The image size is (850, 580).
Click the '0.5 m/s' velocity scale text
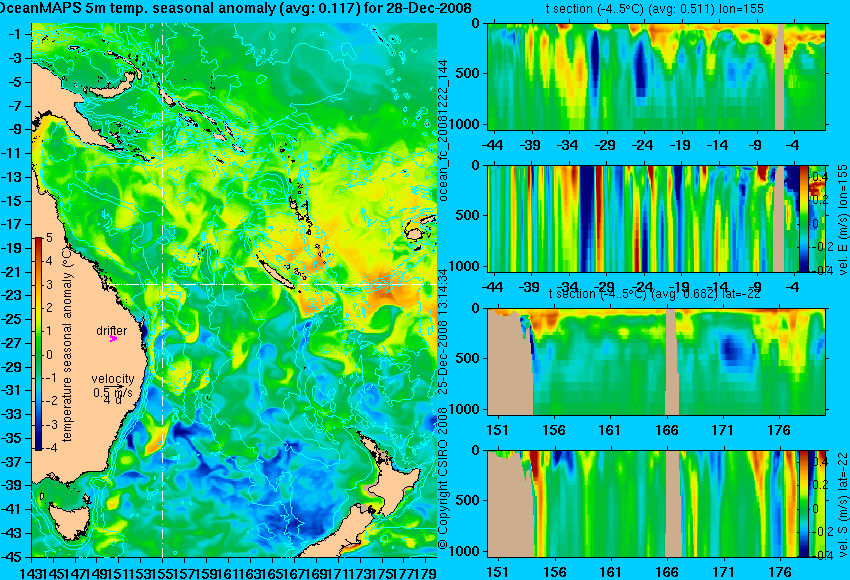(112, 392)
